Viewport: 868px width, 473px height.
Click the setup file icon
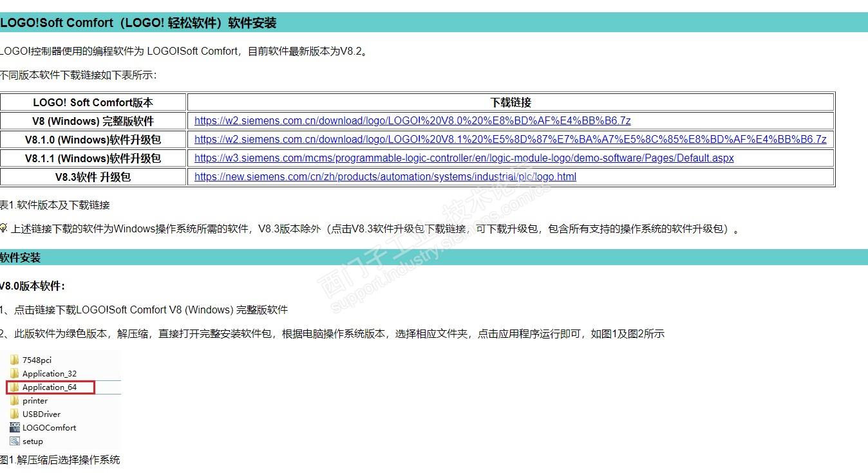coord(14,441)
